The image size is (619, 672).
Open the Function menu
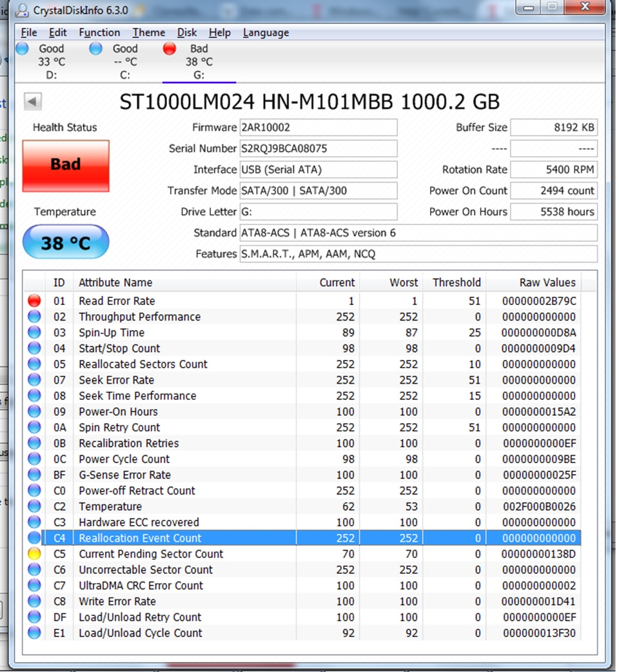pos(99,32)
